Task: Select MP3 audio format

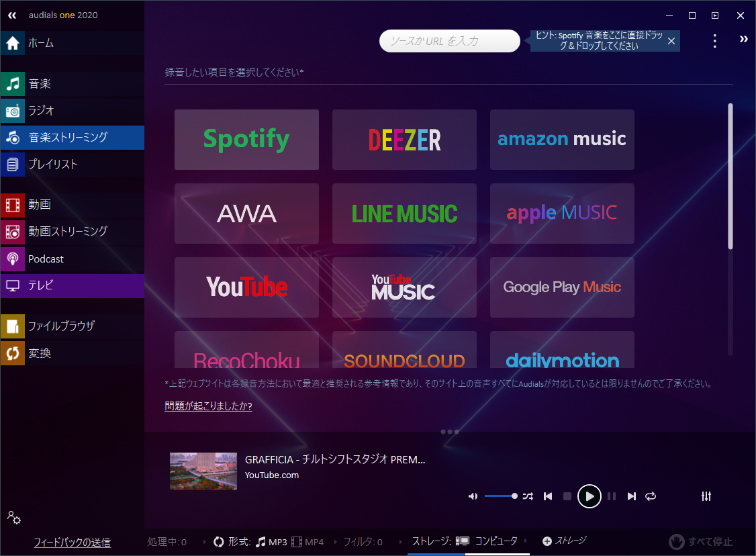Action: point(271,542)
